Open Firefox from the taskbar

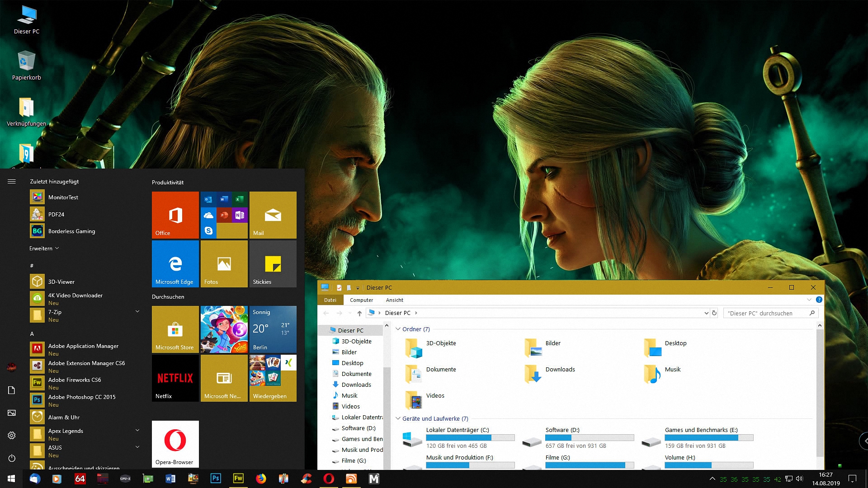click(x=261, y=479)
